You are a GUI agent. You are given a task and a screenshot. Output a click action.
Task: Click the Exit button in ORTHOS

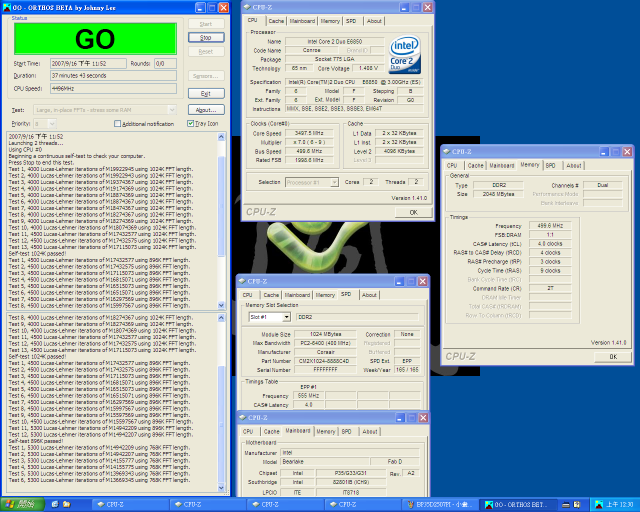tap(206, 93)
